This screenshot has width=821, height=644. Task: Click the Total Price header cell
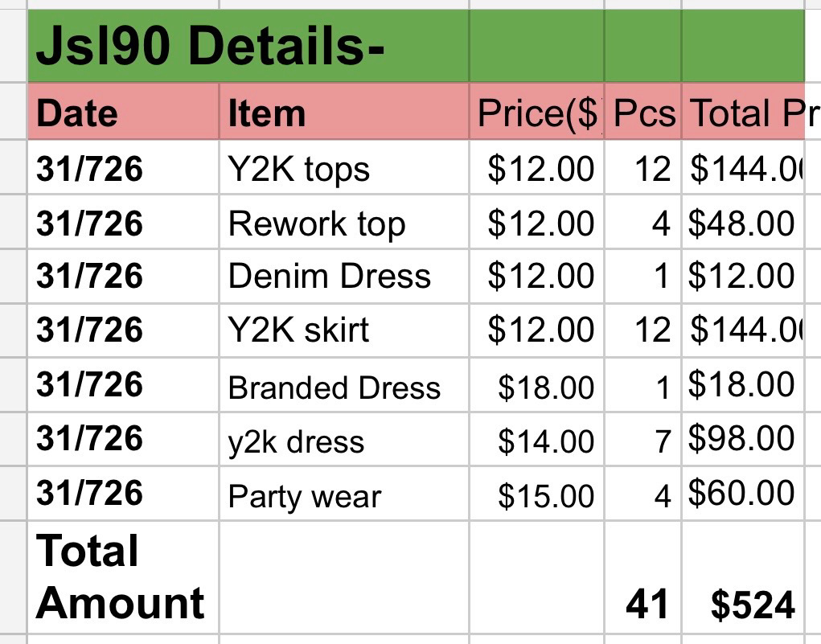tap(743, 112)
